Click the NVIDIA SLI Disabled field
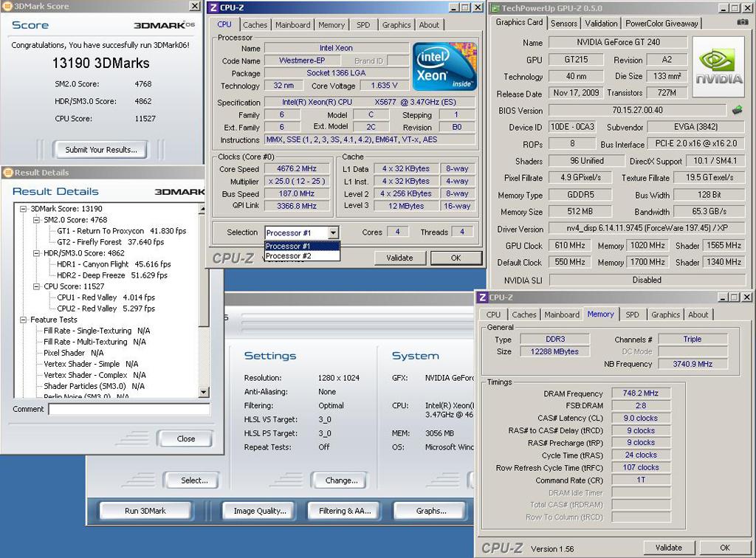The height and width of the screenshot is (558, 756). (647, 280)
